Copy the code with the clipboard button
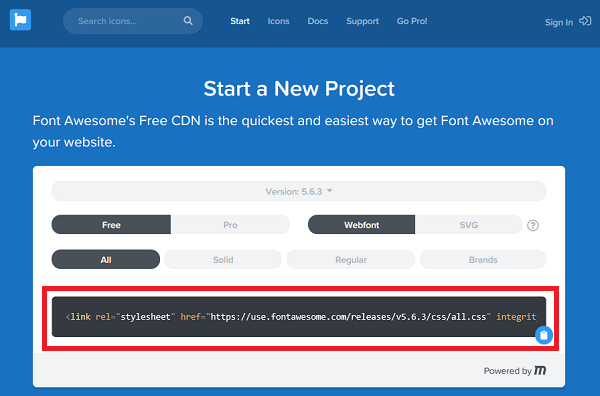Screen dimensions: 600x396 click(544, 335)
